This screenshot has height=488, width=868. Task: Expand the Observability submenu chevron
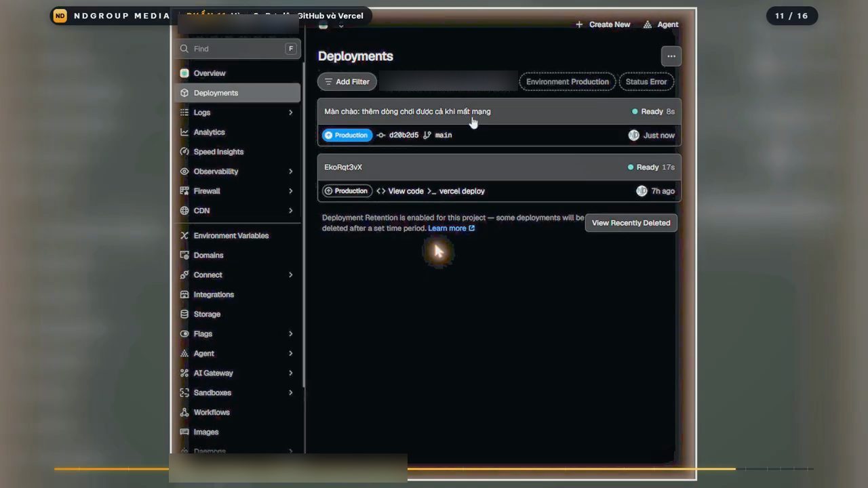291,171
